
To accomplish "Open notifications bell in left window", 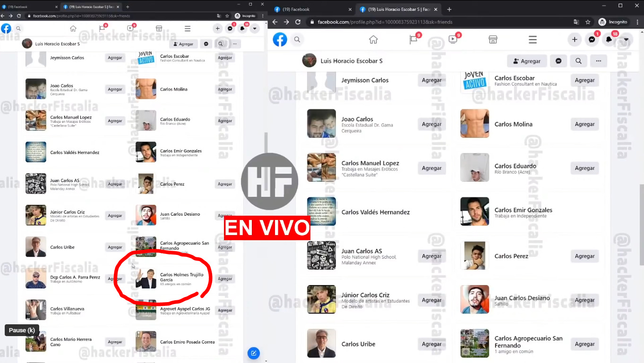I will point(242,28).
